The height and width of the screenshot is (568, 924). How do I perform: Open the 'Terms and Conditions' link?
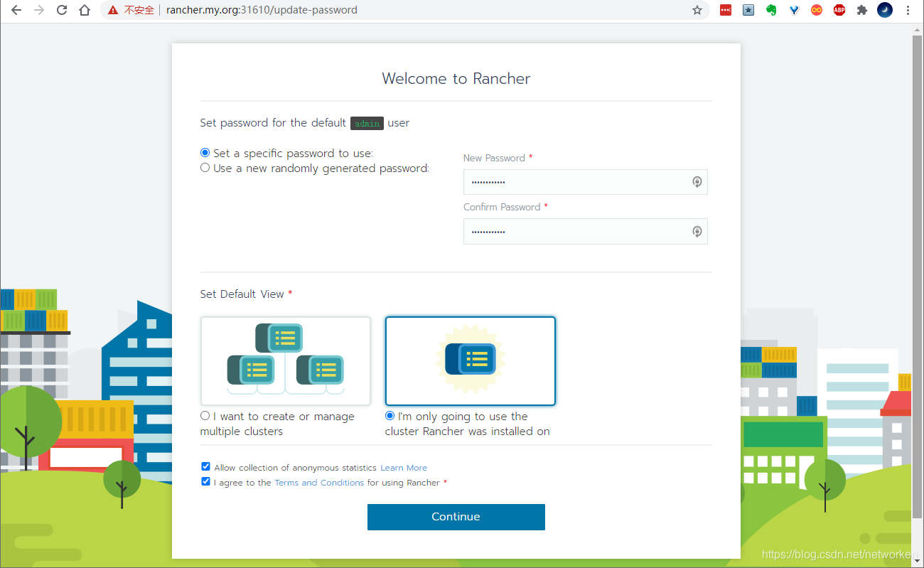click(x=319, y=483)
